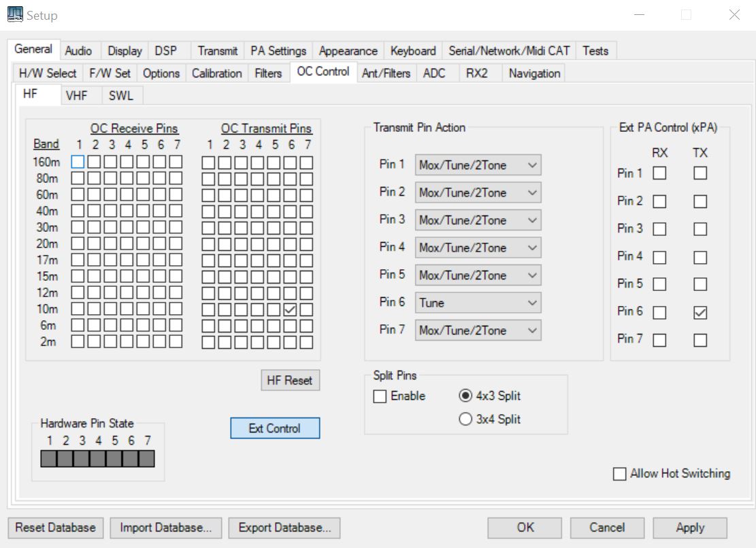Click the Ext Control button
Image resolution: width=756 pixels, height=548 pixels.
coord(275,428)
